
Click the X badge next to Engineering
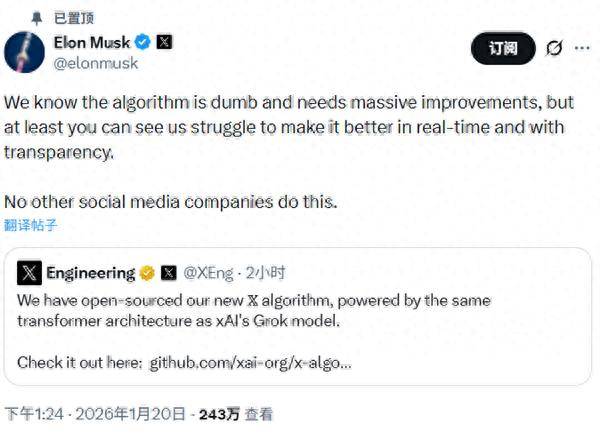click(x=168, y=273)
